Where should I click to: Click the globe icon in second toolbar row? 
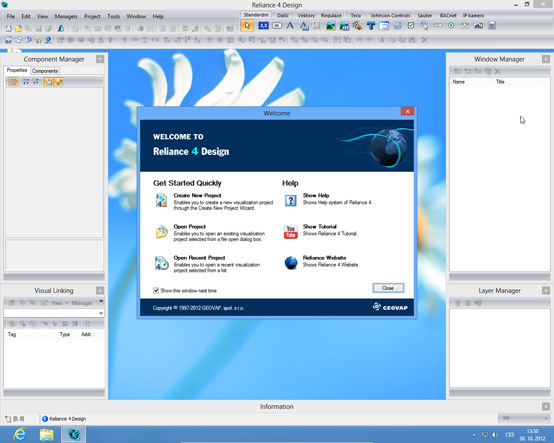48,40
